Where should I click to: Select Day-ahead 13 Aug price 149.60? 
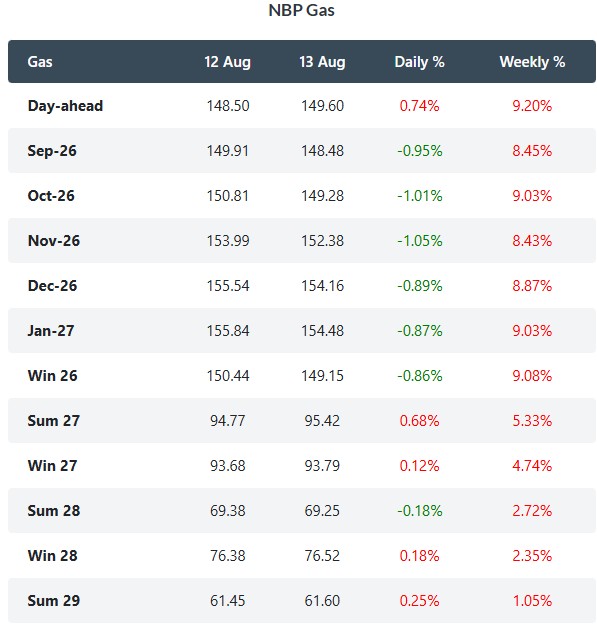322,106
